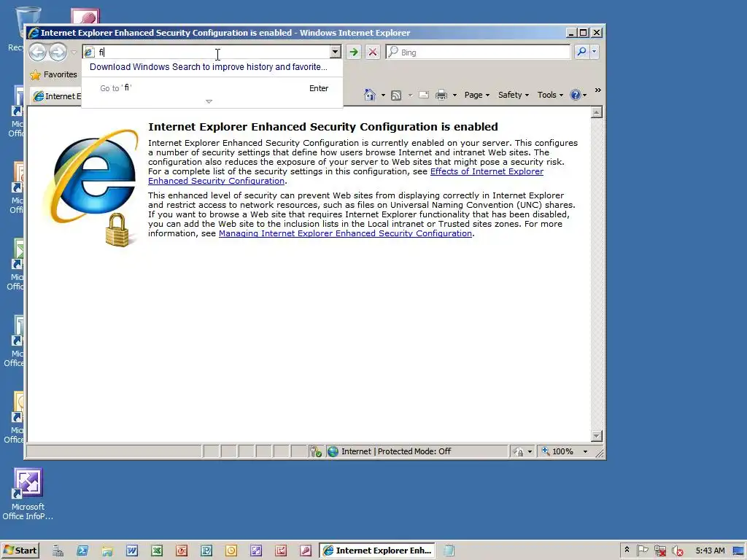Open the Home button dropdown arrow

383,96
